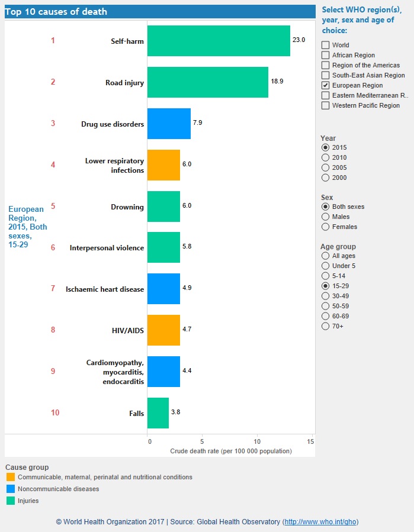Tick the Western Pacific Region checkbox

325,105
